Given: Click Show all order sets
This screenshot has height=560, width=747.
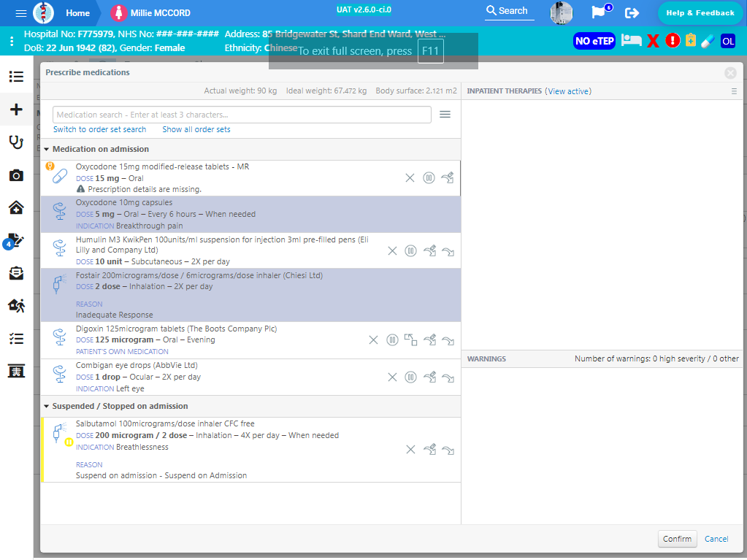Looking at the screenshot, I should click(196, 129).
